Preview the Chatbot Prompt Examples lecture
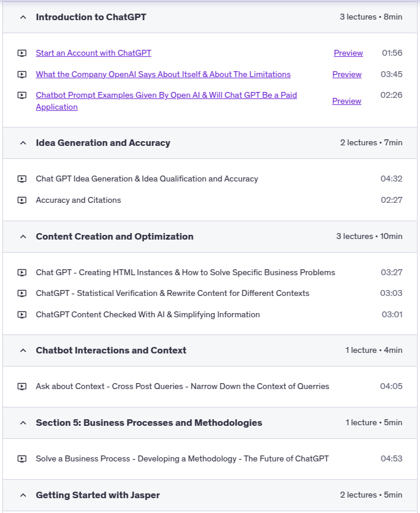Image resolution: width=420 pixels, height=513 pixels. 347,101
